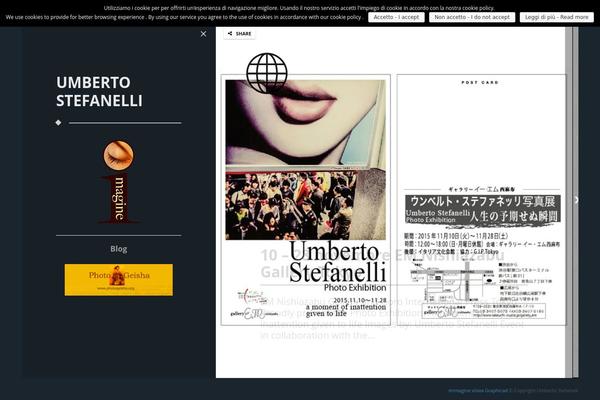The height and width of the screenshot is (400, 600).
Task: Decline cookies with 'Non accetto - I do not accept'
Action: click(472, 17)
